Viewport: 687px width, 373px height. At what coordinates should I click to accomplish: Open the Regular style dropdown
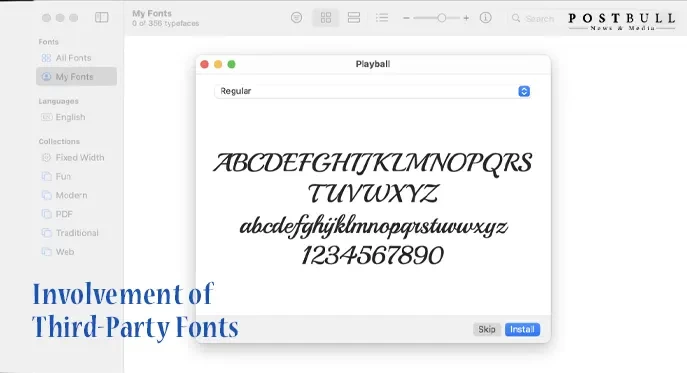pos(373,91)
